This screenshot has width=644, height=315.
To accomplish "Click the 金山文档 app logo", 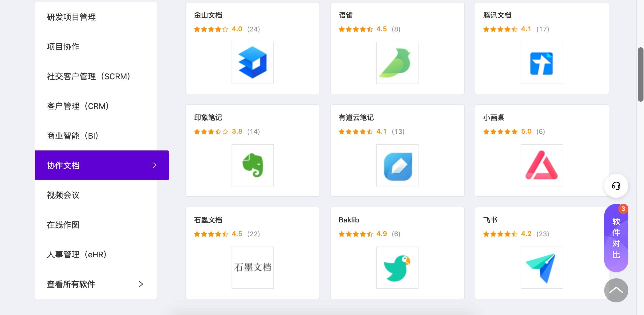I will (252, 62).
